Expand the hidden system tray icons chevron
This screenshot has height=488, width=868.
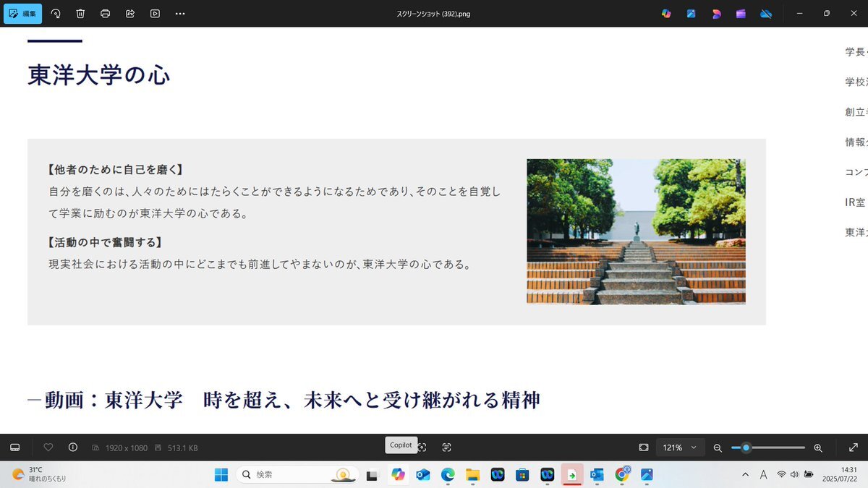(745, 474)
